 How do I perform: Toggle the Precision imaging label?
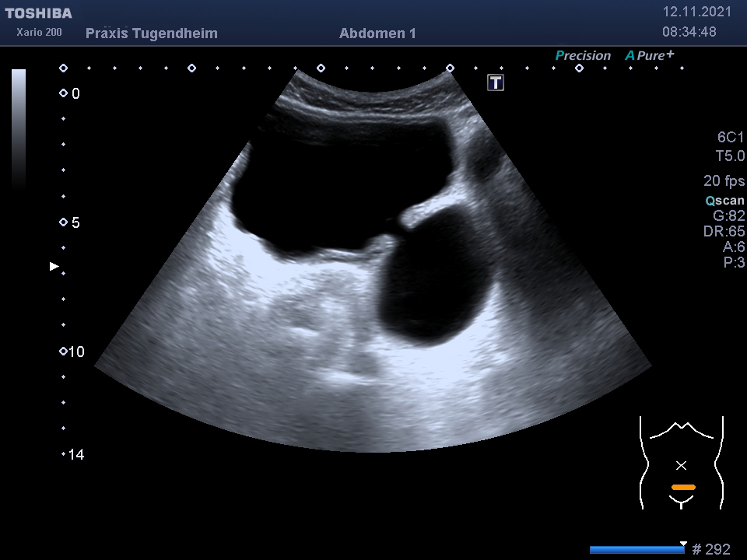(x=583, y=55)
